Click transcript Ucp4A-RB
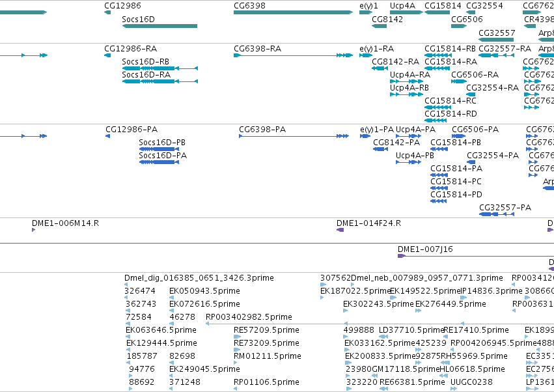The height and width of the screenshot is (392, 554). click(x=406, y=94)
